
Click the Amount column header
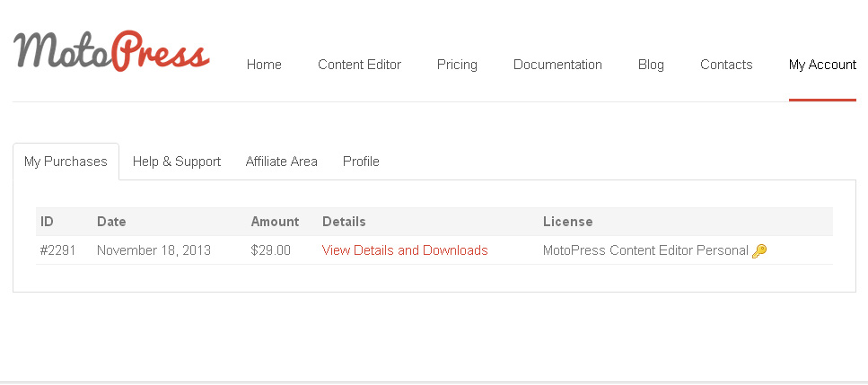click(275, 222)
